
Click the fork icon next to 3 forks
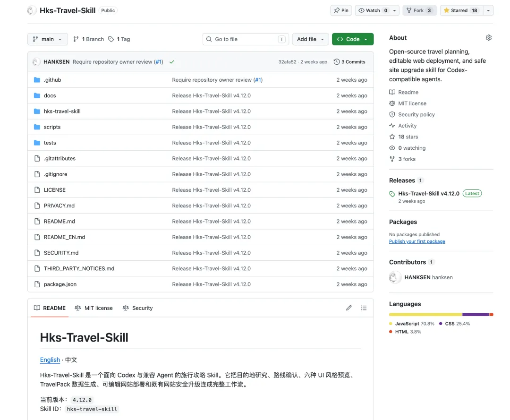click(392, 159)
